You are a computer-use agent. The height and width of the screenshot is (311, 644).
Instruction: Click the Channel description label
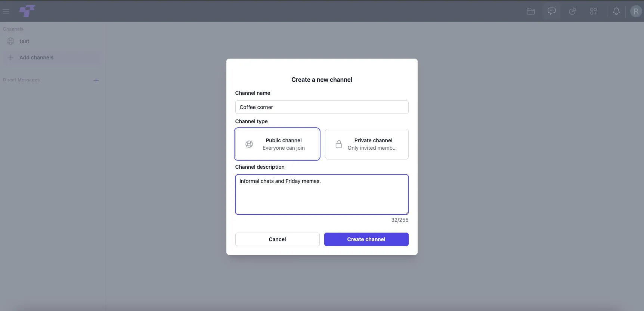point(260,167)
